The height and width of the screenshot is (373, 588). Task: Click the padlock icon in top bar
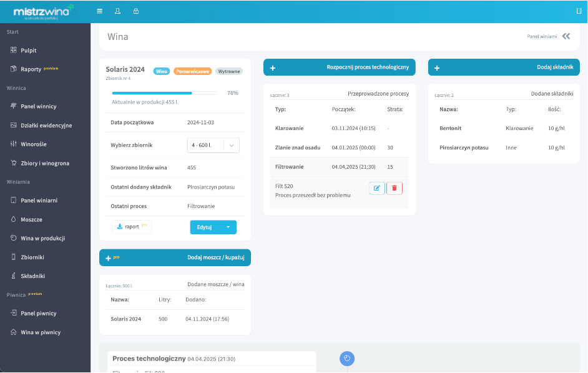point(136,11)
